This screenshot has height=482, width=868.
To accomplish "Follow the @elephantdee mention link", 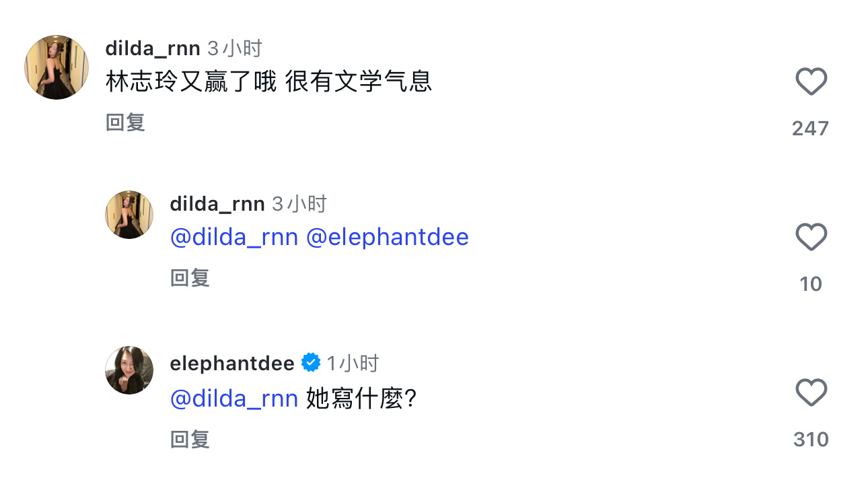I will click(x=388, y=238).
